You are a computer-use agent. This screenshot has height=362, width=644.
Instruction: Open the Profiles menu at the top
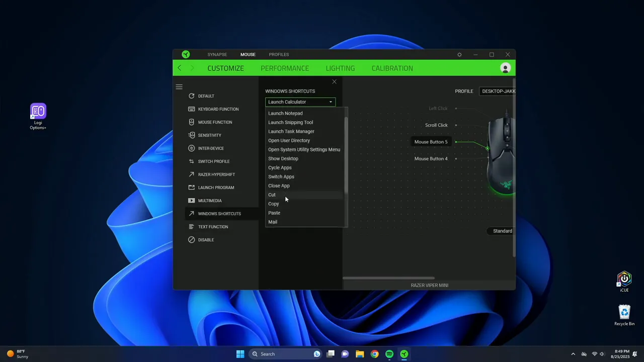pos(279,54)
